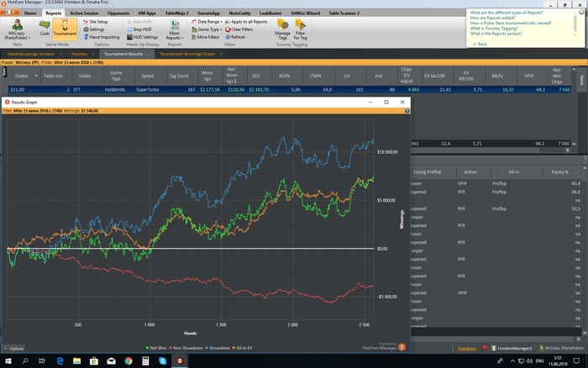Open the Windows Start menu

click(8, 361)
